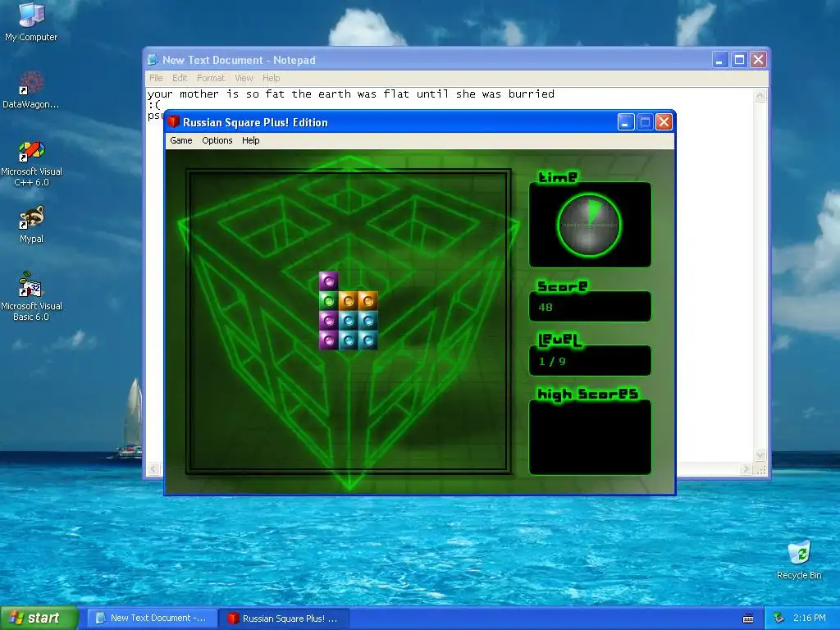Click Notepad horizontal scrollbar left arrow

(x=153, y=469)
